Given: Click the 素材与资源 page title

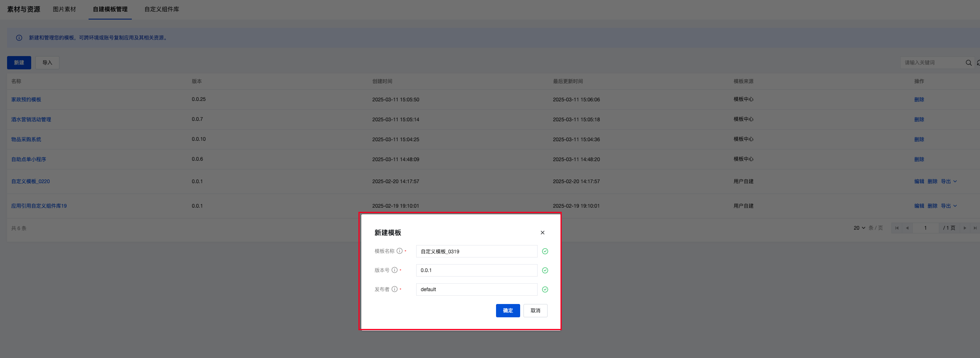Looking at the screenshot, I should tap(24, 9).
